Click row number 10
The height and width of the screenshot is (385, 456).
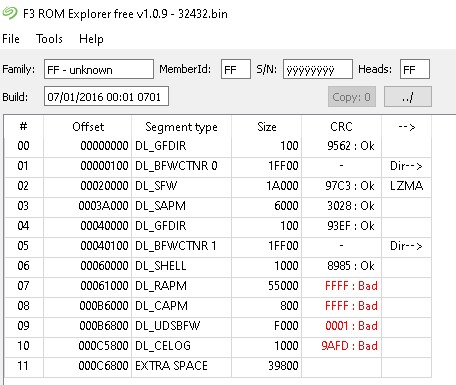click(x=23, y=346)
